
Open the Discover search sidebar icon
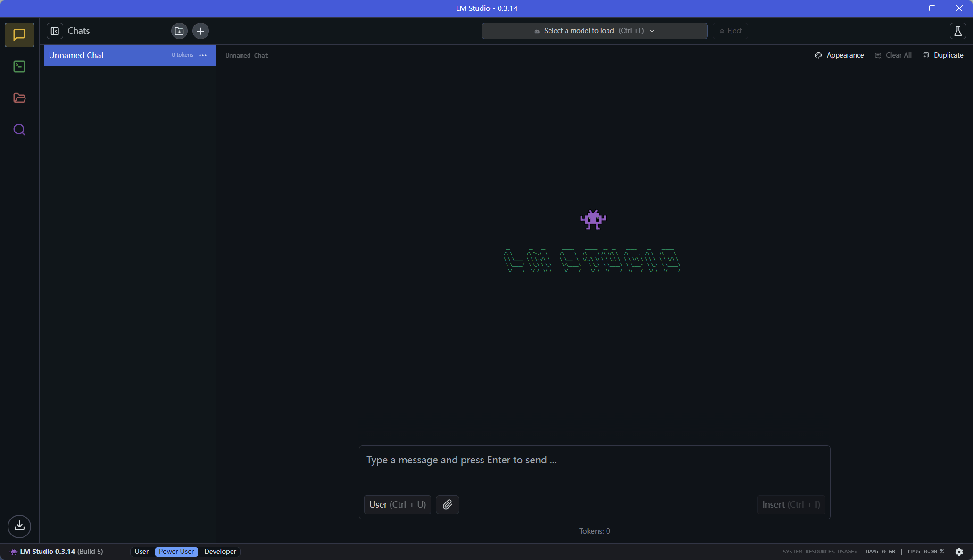click(19, 130)
